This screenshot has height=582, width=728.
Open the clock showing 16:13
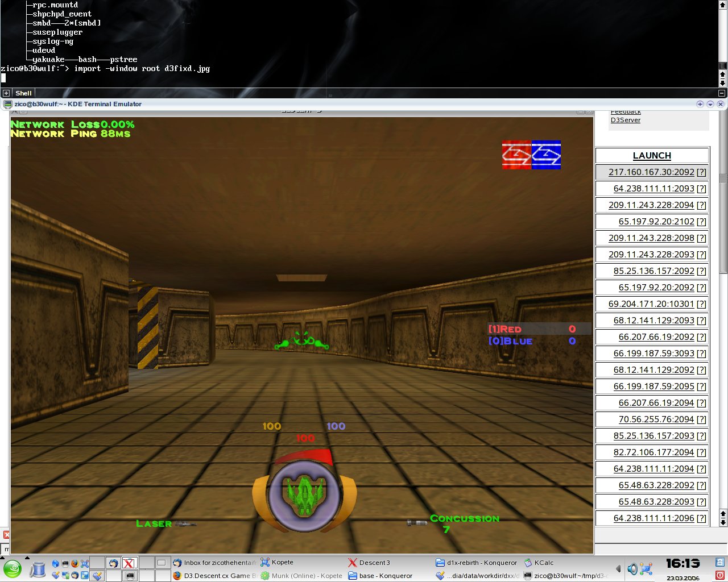pos(682,564)
